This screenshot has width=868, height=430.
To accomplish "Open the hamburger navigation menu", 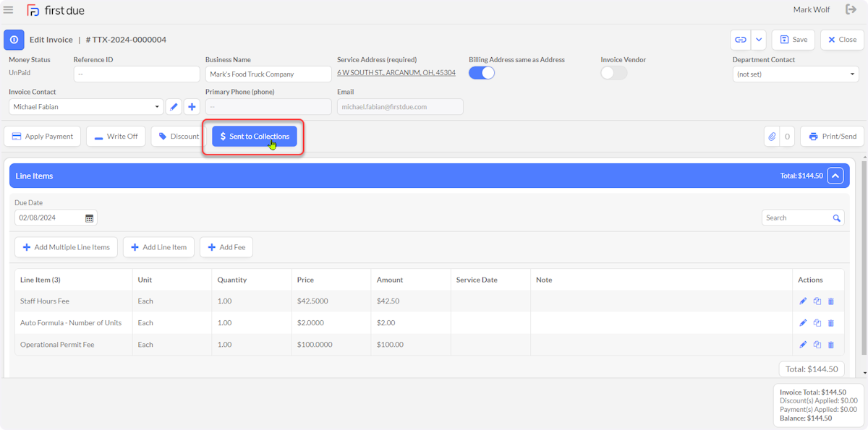I will pos(9,10).
